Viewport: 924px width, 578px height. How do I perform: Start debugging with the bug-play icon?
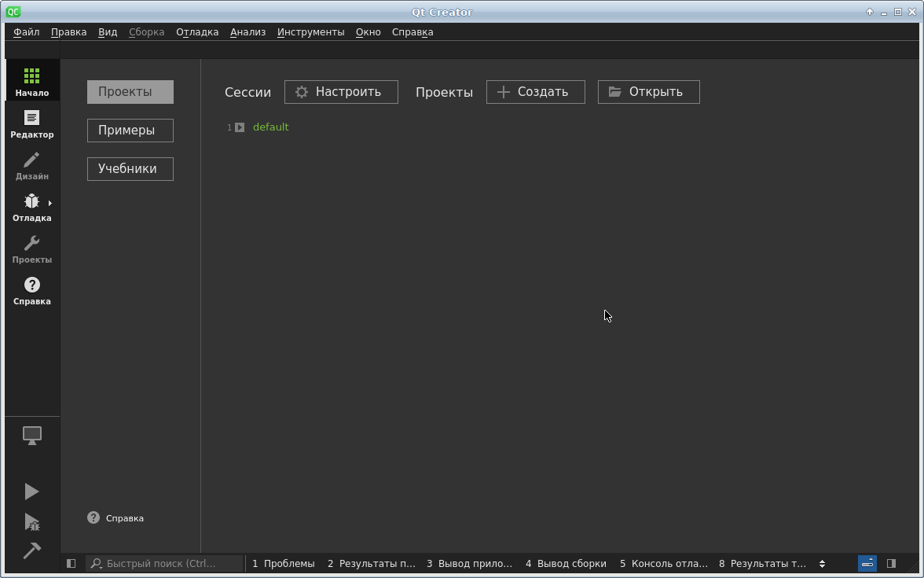tap(31, 522)
